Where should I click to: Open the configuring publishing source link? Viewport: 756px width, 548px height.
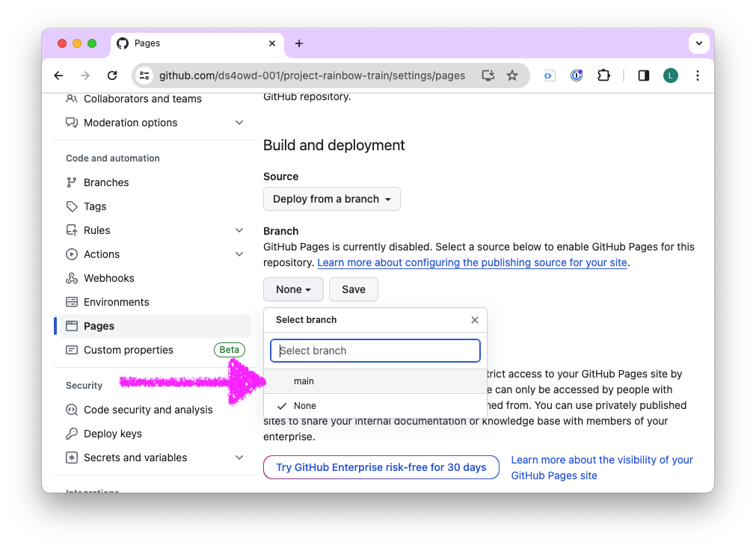pos(472,263)
